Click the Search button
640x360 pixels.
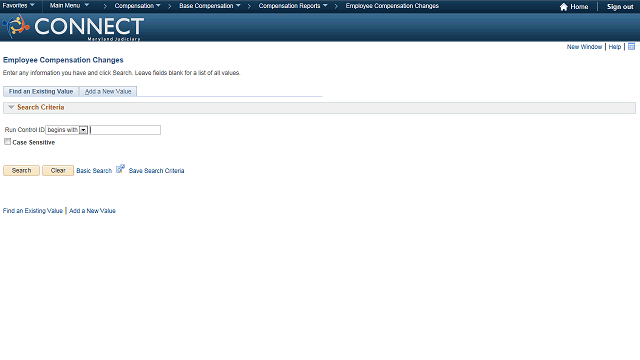(21, 170)
